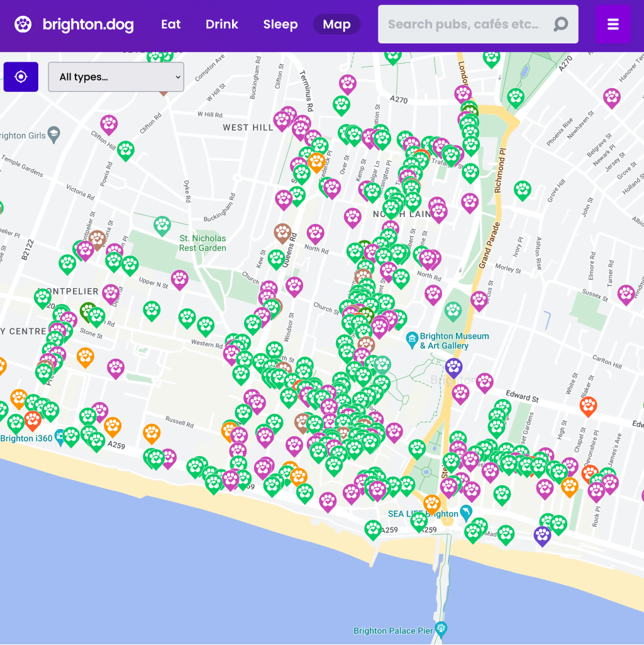Viewport: 644px width, 645px height.
Task: Click the Western Rd road label
Action: pyautogui.click(x=207, y=344)
